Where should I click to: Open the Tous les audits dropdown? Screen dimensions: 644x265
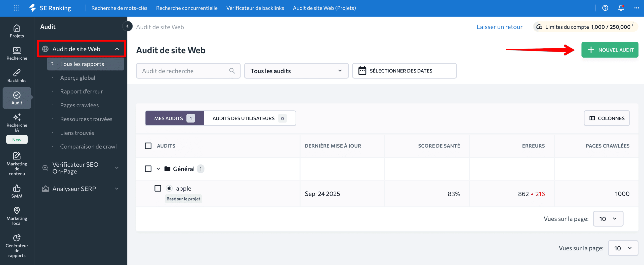[296, 71]
